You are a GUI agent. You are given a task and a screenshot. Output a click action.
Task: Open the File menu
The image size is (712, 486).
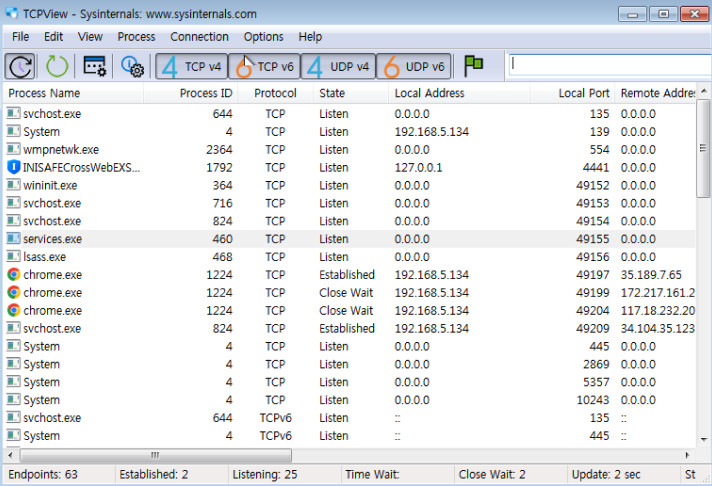tap(20, 37)
